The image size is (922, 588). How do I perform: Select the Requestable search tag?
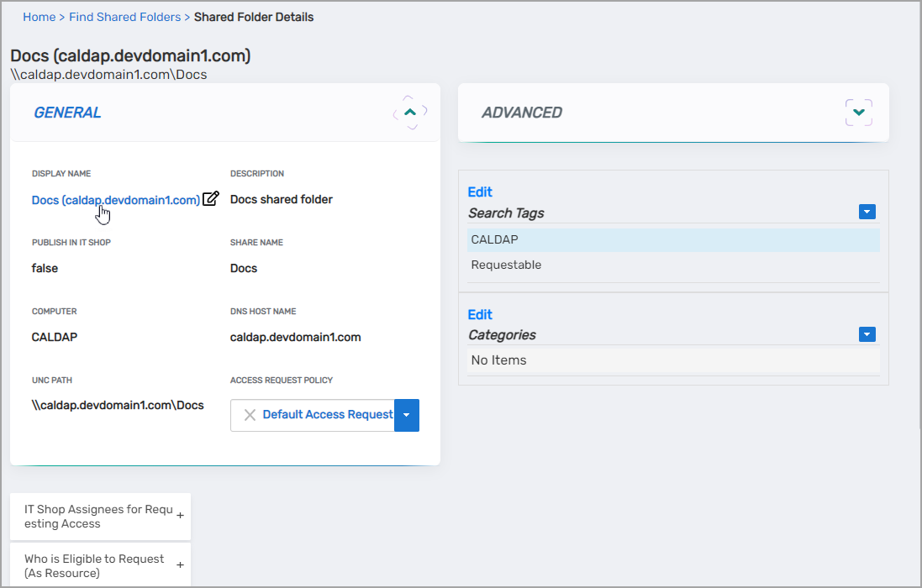pos(506,265)
